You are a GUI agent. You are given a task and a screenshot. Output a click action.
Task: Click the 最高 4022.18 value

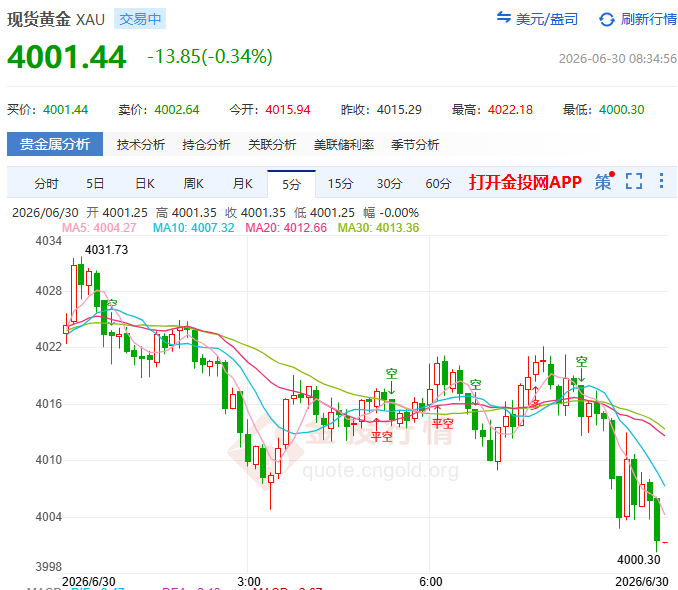point(510,110)
